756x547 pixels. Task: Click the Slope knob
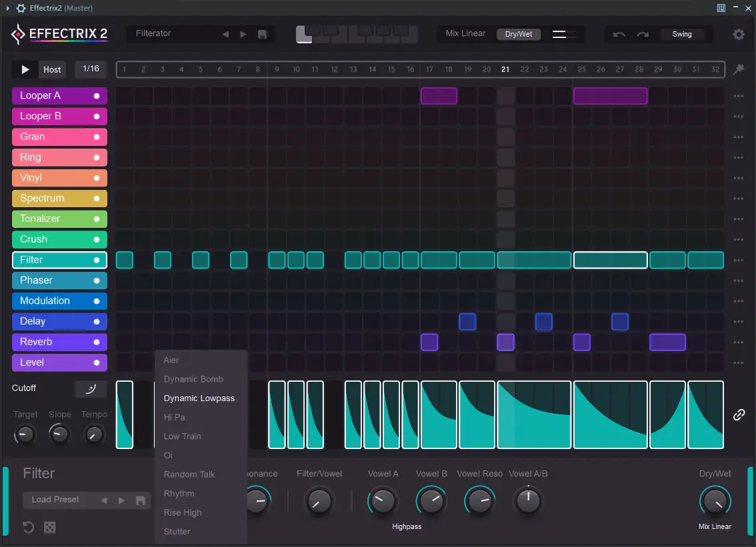pyautogui.click(x=59, y=434)
